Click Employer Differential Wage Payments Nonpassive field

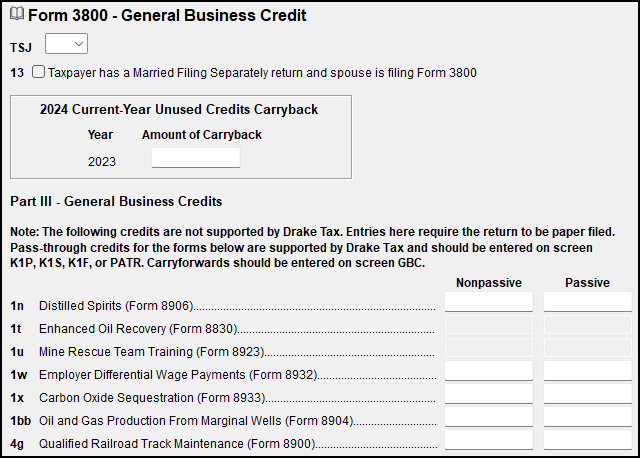point(489,371)
